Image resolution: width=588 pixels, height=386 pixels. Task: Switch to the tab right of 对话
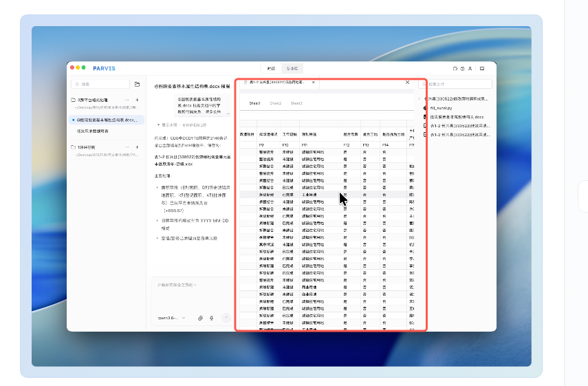point(292,69)
